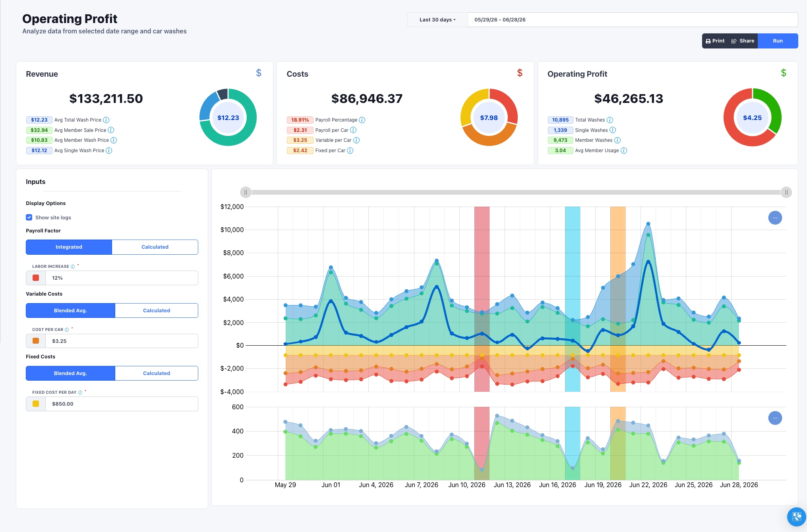
Task: Open Fixed Cost Per Day info icon
Action: [x=80, y=393]
